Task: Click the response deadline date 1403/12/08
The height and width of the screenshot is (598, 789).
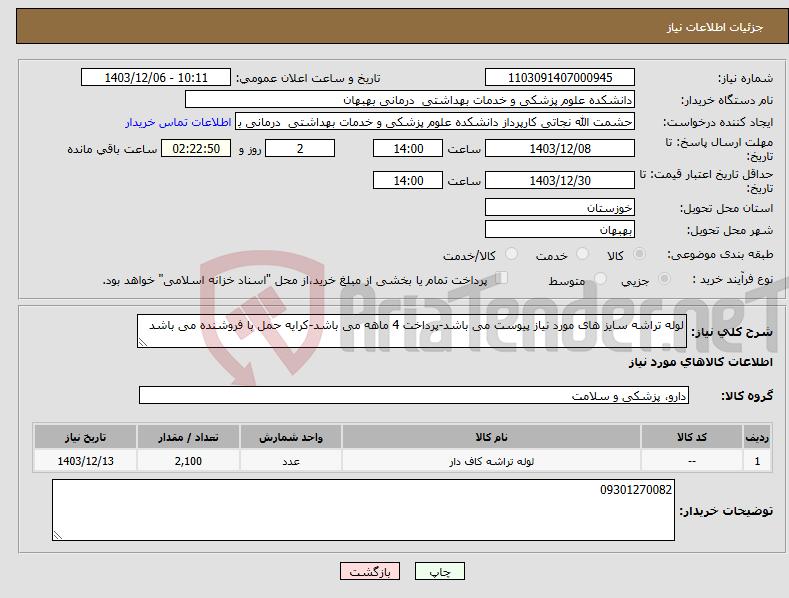Action: [560, 148]
